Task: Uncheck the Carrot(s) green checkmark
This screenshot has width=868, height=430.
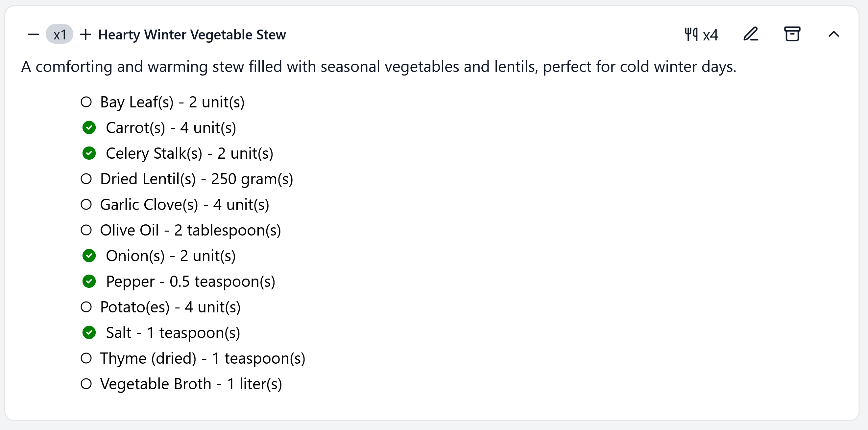Action: [89, 127]
